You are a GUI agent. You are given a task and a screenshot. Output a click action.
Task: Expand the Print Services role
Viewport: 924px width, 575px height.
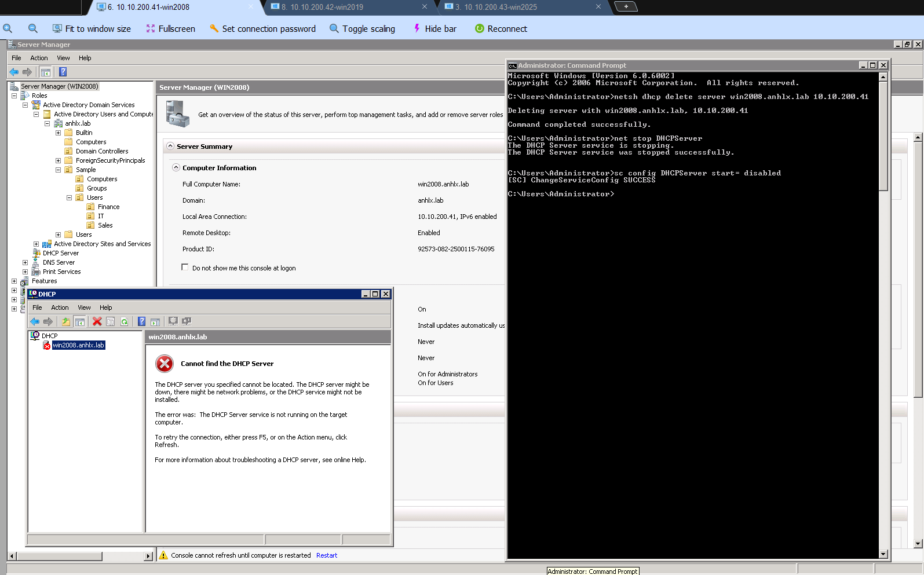pyautogui.click(x=25, y=272)
